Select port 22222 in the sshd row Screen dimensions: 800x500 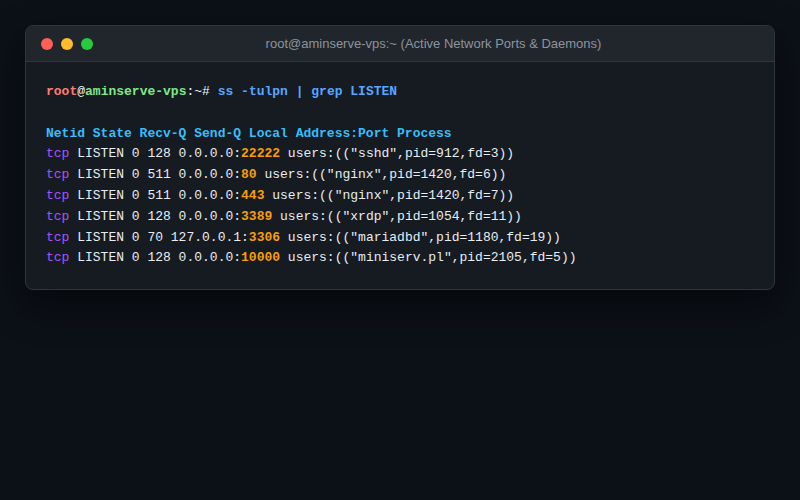(260, 154)
